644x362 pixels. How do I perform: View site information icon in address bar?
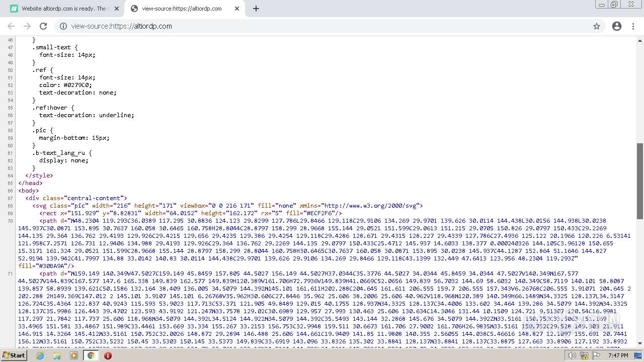[63, 26]
